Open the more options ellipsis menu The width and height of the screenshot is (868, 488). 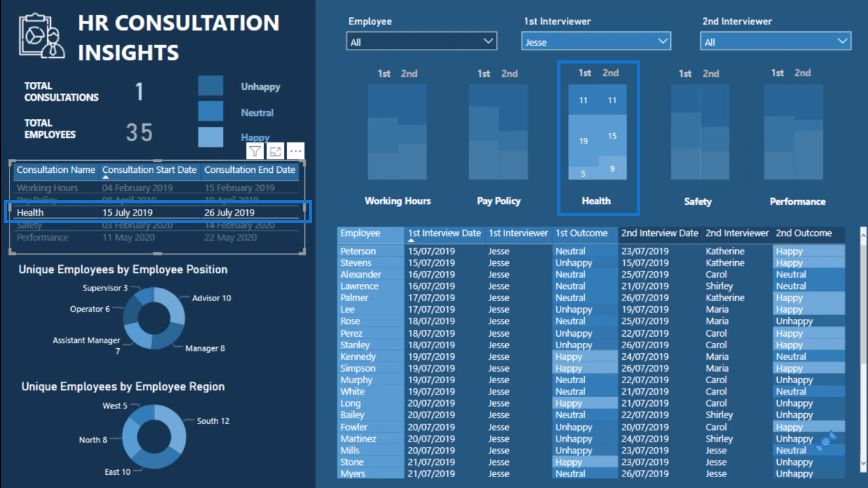[295, 151]
